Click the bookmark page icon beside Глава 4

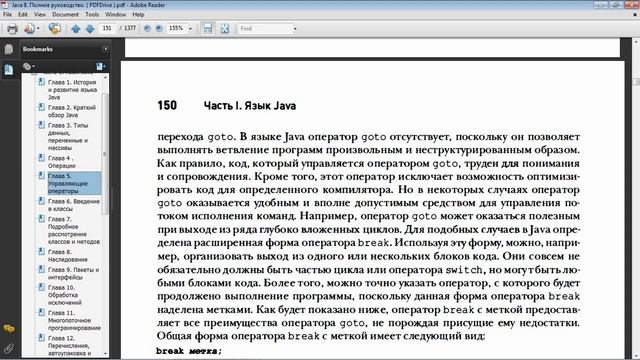click(x=41, y=158)
